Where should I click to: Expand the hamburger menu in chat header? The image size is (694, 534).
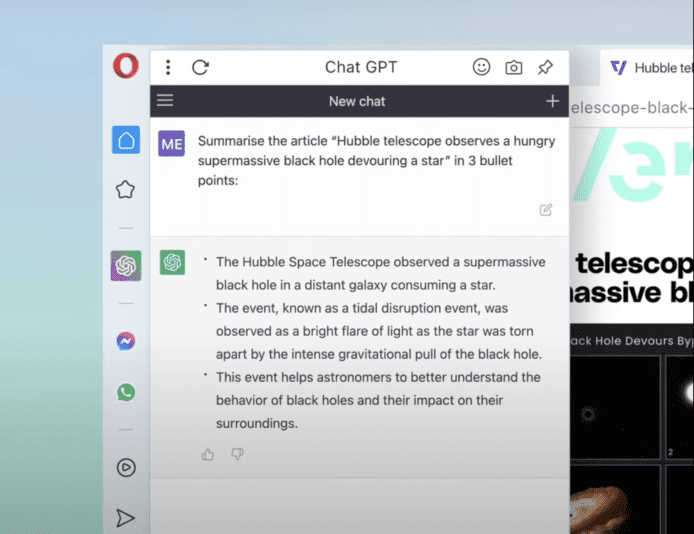pos(166,101)
